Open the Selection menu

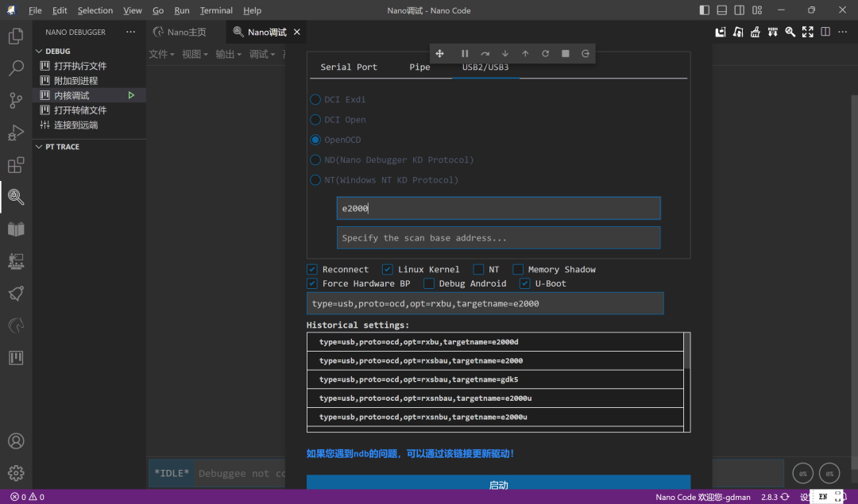pyautogui.click(x=95, y=10)
